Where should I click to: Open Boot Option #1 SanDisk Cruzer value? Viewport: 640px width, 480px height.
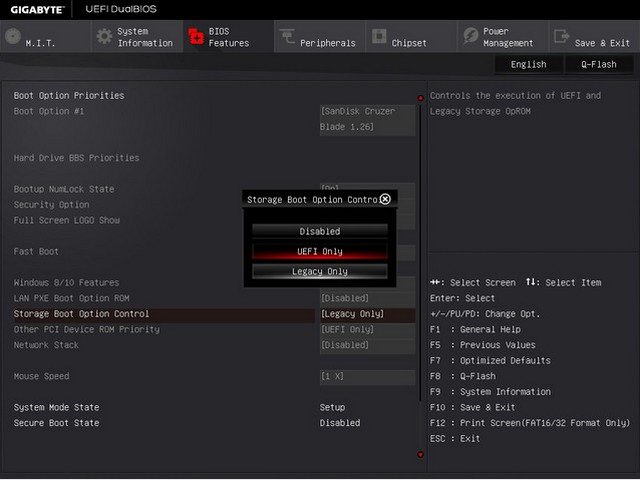pyautogui.click(x=366, y=119)
